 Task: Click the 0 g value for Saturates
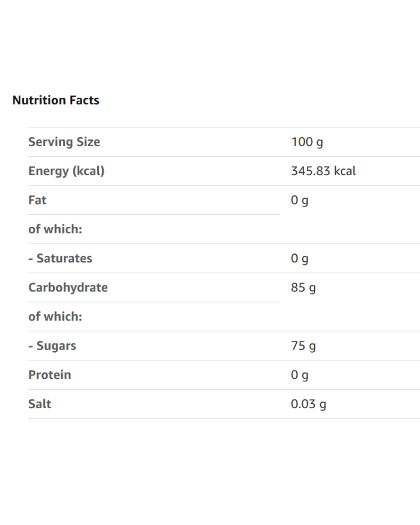299,259
